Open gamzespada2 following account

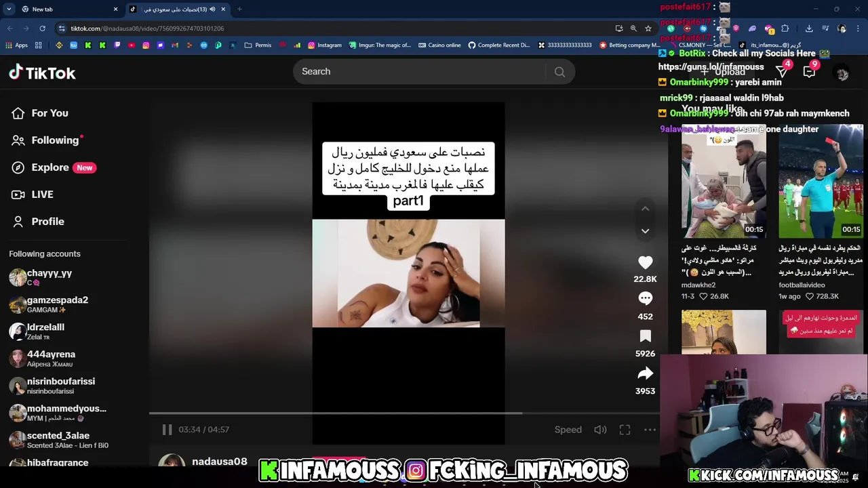(x=49, y=304)
